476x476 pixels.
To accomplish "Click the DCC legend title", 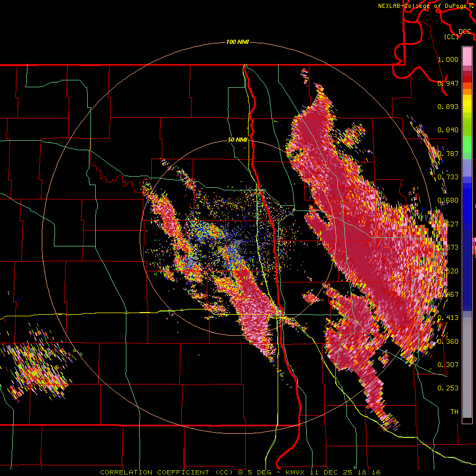I will [x=464, y=31].
